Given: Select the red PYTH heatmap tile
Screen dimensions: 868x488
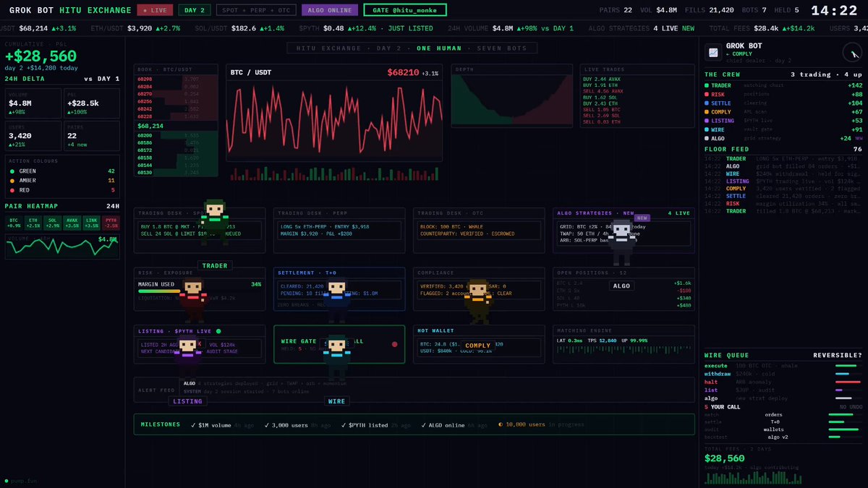Looking at the screenshot, I should (111, 222).
